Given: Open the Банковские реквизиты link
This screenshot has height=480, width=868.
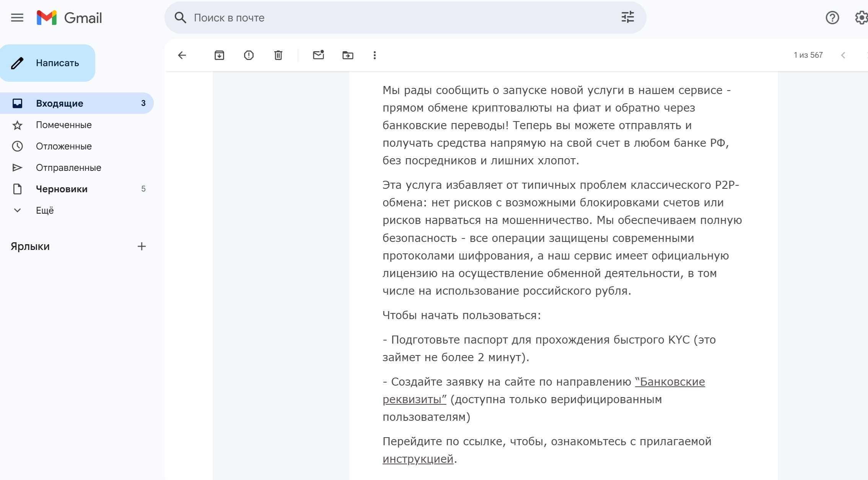Looking at the screenshot, I should 669,382.
